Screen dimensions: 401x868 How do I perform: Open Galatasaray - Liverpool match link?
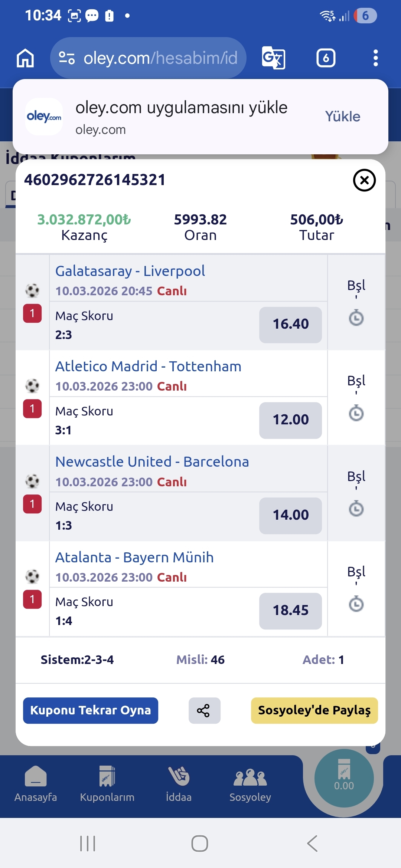(x=130, y=271)
